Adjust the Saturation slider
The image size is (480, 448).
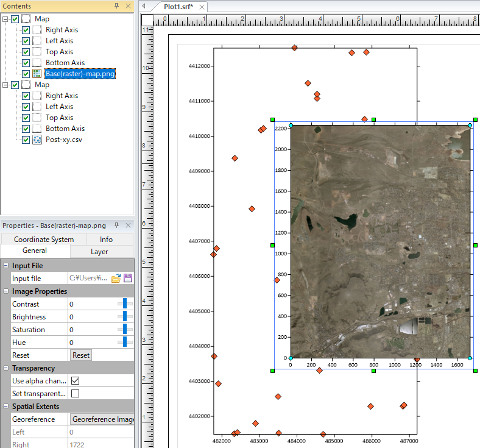click(125, 330)
